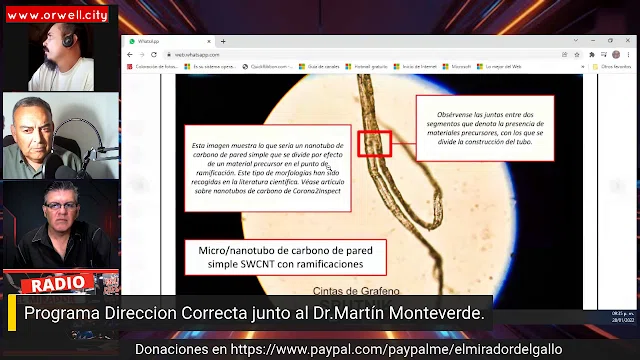640x360 pixels.
Task: Click the share page icon in address bar
Action: pyautogui.click(x=564, y=55)
